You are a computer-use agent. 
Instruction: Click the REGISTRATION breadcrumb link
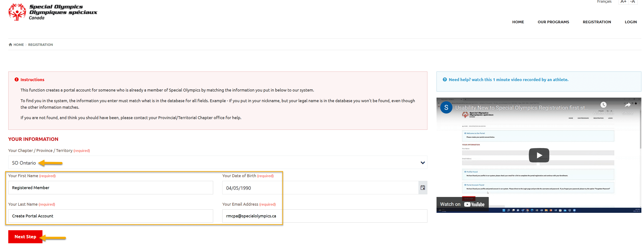[x=40, y=45]
